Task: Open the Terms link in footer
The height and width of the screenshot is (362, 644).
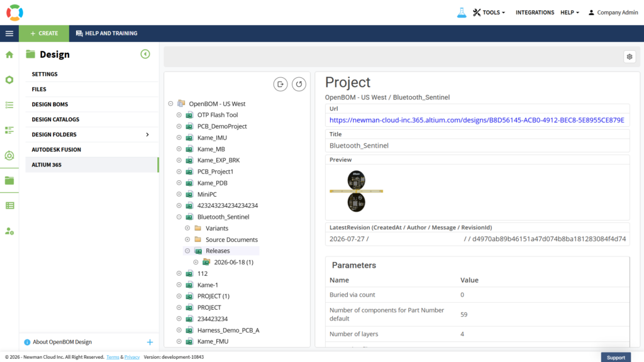Action: point(113,357)
